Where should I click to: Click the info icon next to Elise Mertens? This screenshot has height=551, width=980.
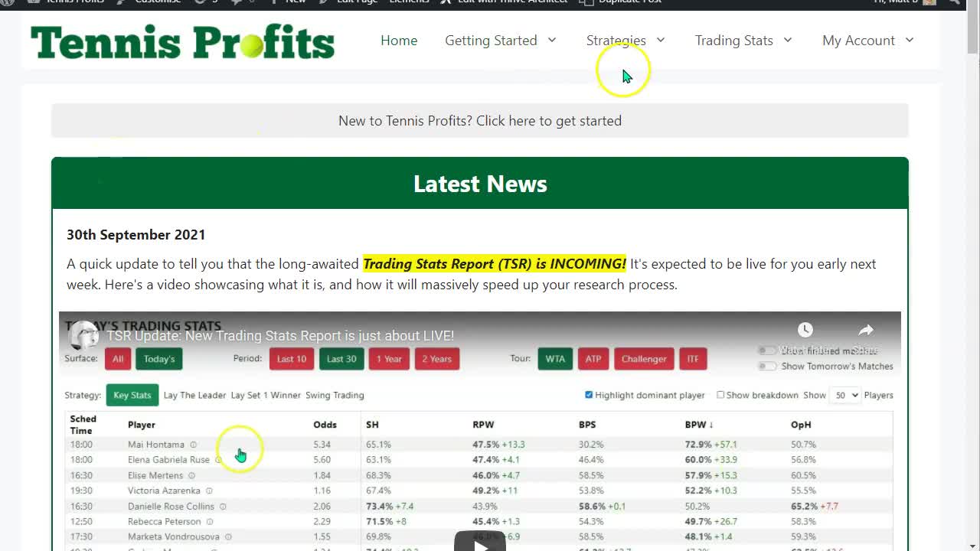click(x=191, y=475)
